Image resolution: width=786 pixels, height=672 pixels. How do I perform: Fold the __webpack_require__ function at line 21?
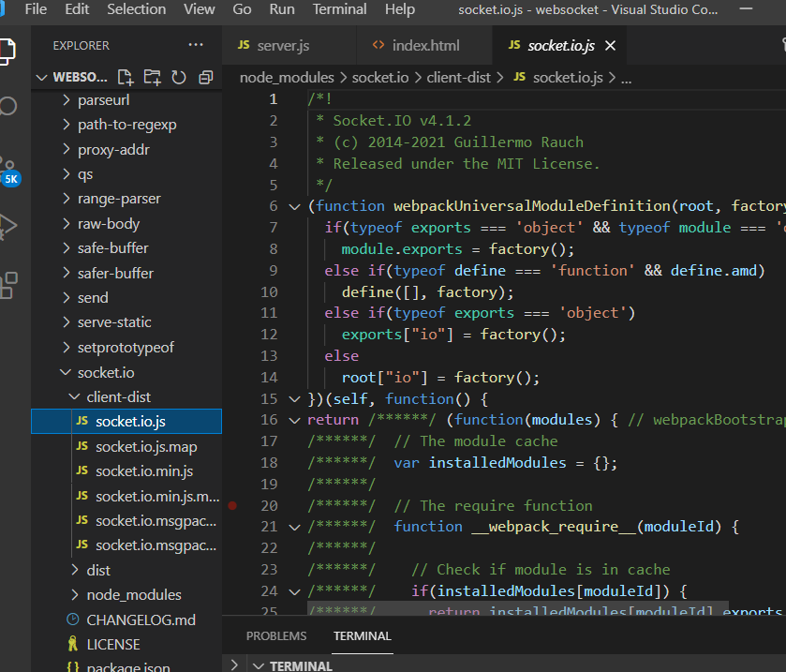pos(295,527)
